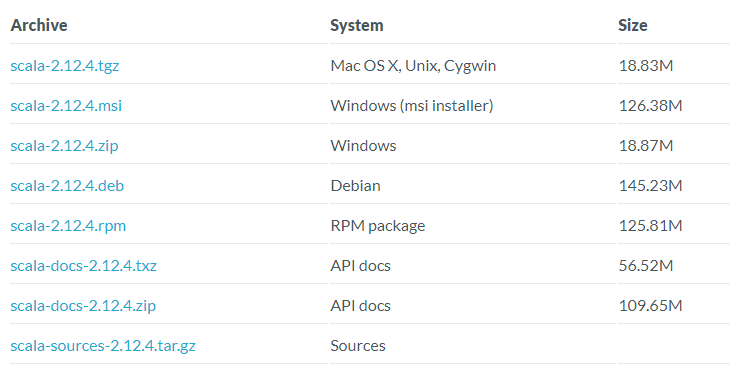Click the 126.38M size value
The height and width of the screenshot is (379, 744).
(x=651, y=105)
